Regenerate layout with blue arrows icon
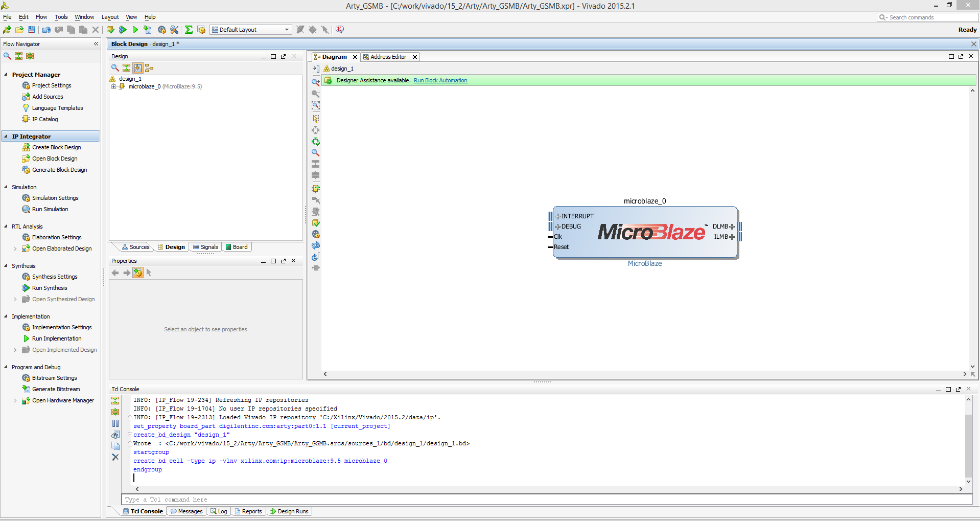Image resolution: width=980 pixels, height=521 pixels. (316, 245)
